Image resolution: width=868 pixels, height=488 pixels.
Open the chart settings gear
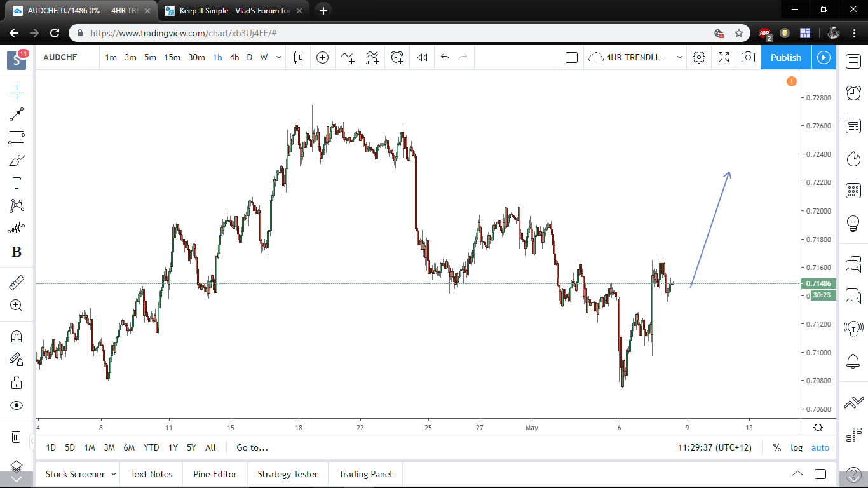(698, 57)
